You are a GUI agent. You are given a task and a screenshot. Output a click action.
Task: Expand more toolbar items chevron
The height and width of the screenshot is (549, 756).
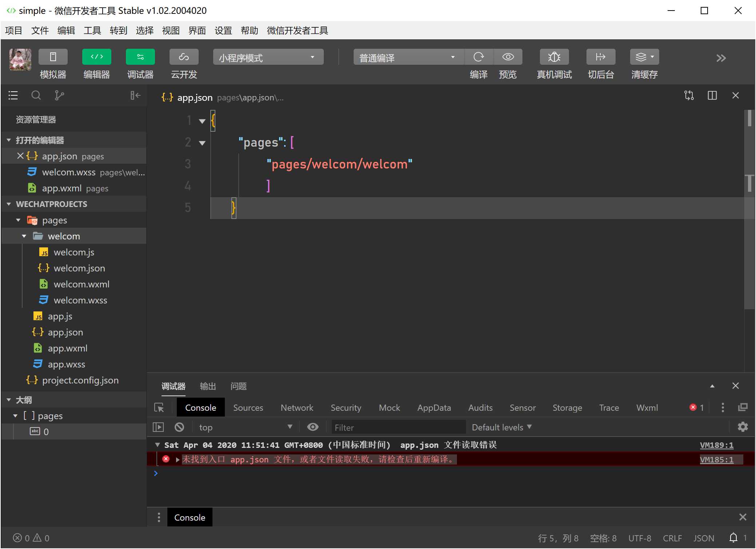(721, 58)
